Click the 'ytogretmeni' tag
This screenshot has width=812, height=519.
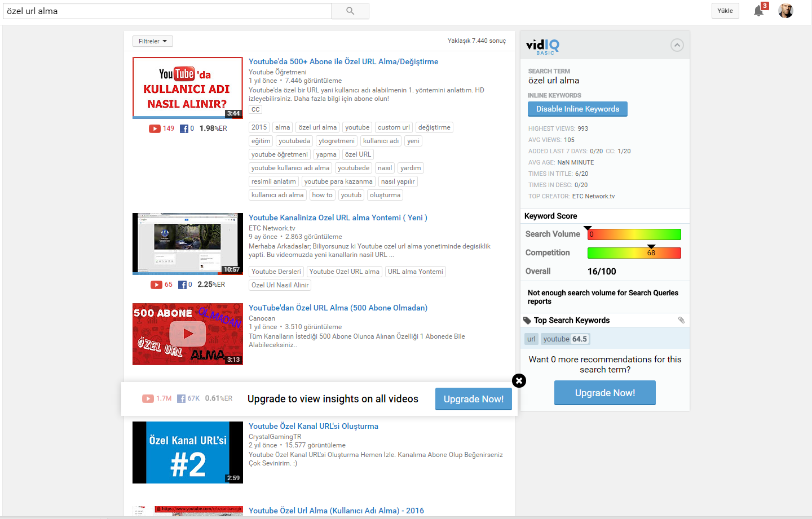pyautogui.click(x=337, y=141)
